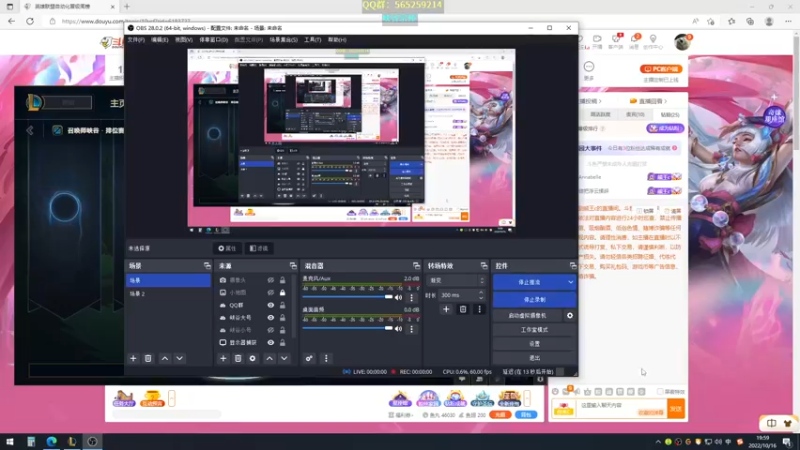Lock the QQ群 source
The height and width of the screenshot is (450, 800).
click(282, 305)
